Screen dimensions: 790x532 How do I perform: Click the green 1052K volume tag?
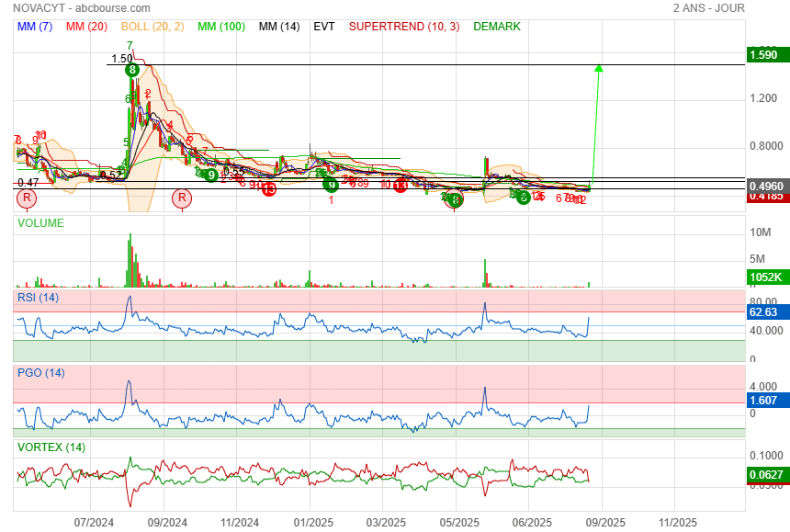(x=768, y=277)
